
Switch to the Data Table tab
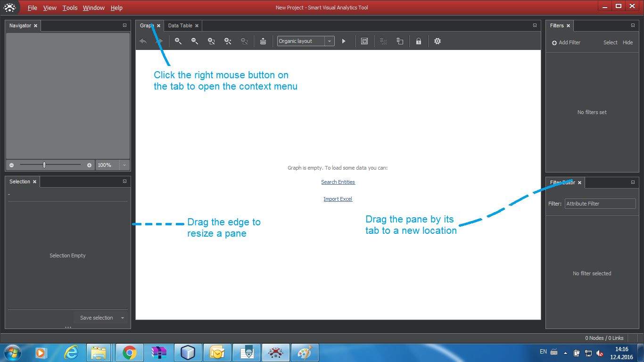[180, 25]
